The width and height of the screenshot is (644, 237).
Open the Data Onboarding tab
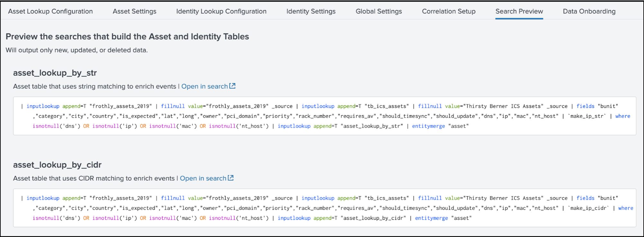tap(589, 11)
